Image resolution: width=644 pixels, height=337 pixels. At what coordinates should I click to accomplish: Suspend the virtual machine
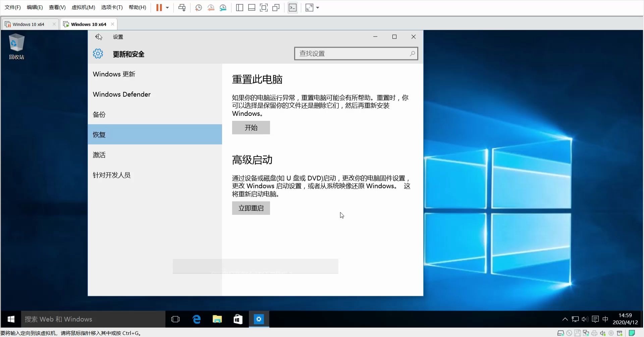coord(160,7)
